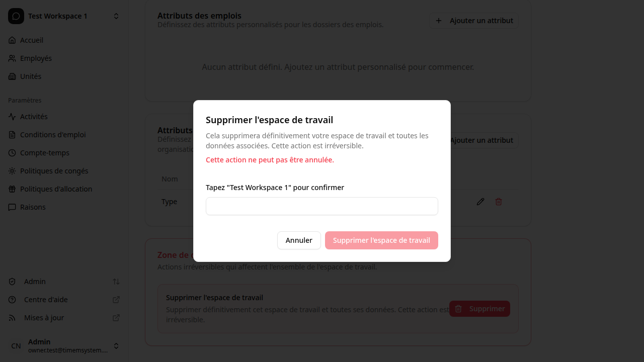Open Mises à jour external link

(x=116, y=318)
